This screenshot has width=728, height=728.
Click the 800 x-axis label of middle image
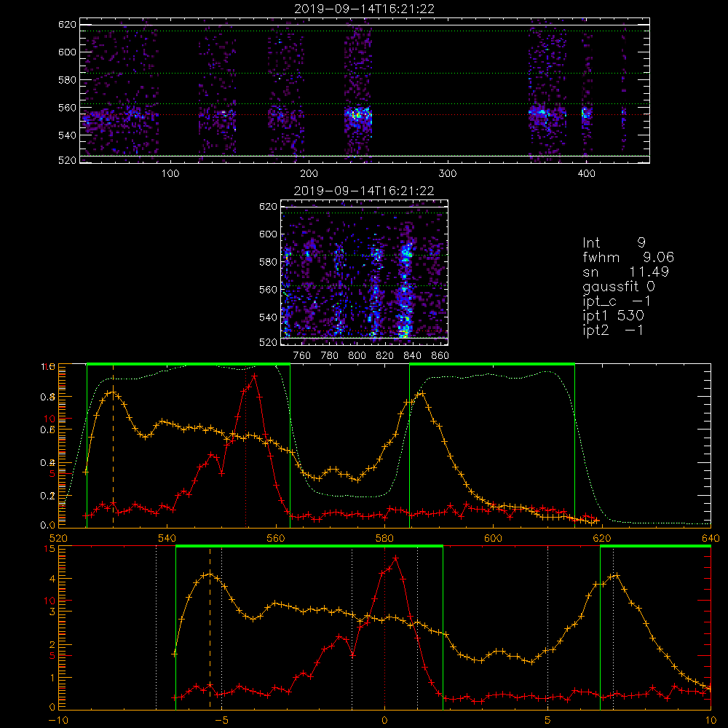[x=357, y=356]
